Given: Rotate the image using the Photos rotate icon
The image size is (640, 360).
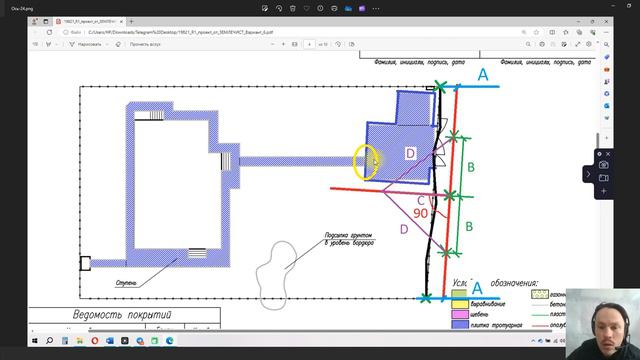Looking at the screenshot, I should [279, 8].
